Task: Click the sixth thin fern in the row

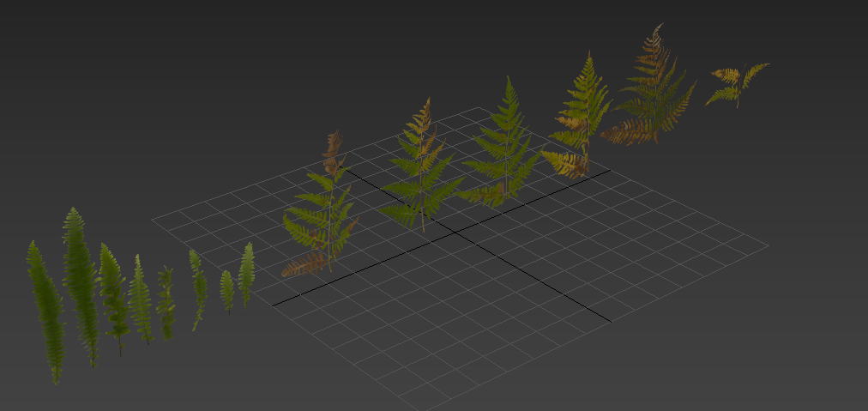Action: (x=198, y=287)
